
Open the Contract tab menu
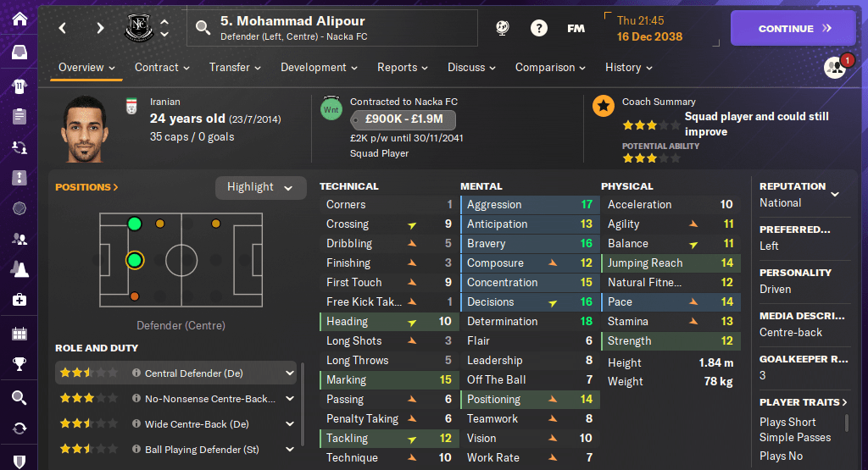(161, 68)
